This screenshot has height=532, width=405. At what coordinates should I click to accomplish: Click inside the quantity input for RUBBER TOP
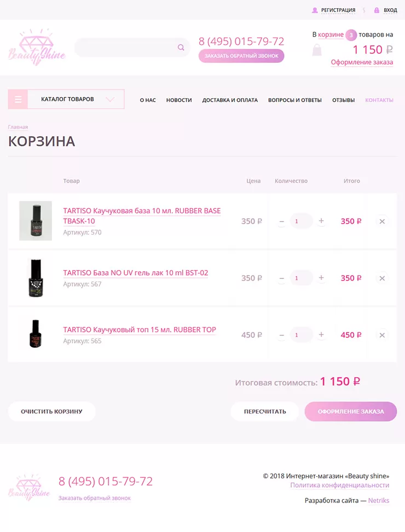(301, 335)
